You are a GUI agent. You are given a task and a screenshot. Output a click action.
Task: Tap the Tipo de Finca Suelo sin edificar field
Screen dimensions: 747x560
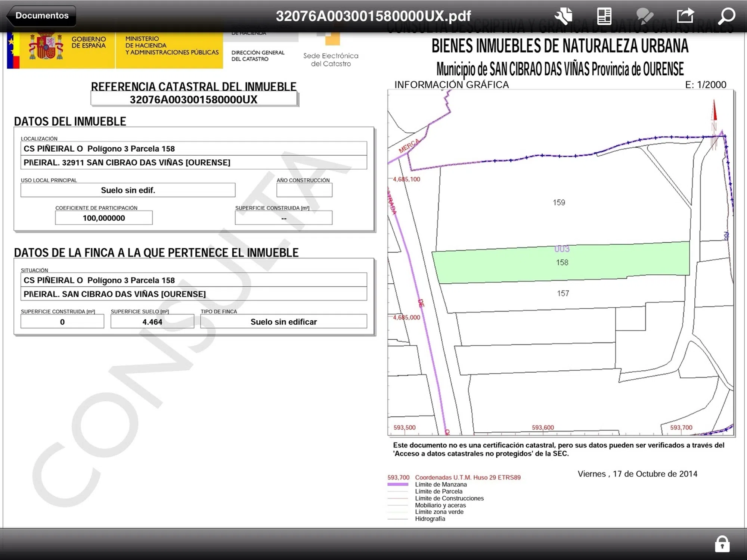[x=283, y=322]
